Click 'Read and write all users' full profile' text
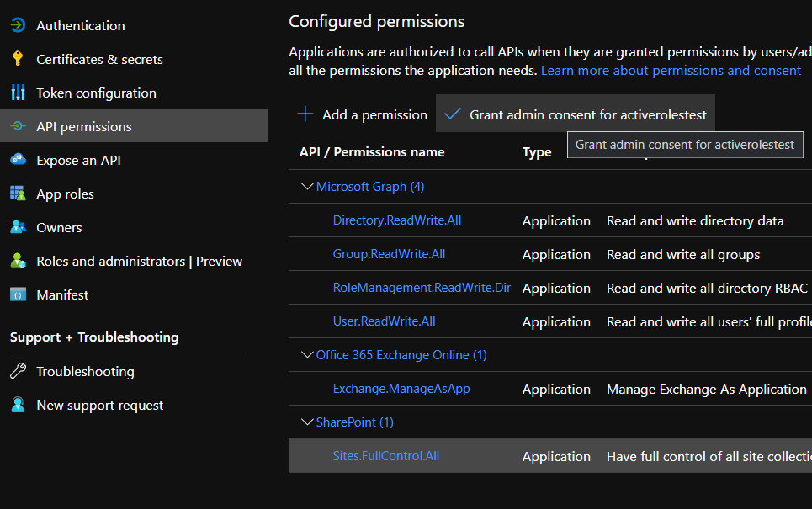The image size is (812, 509). (709, 322)
